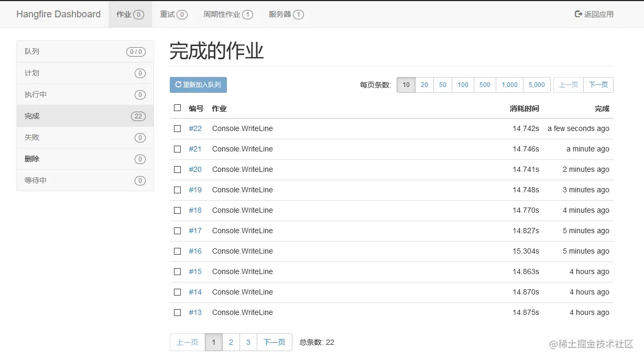Set items per page to 100
The image size is (644, 360).
tap(463, 85)
